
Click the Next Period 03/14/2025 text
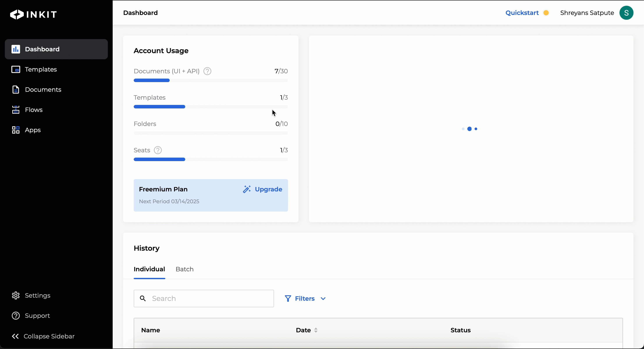(x=169, y=201)
